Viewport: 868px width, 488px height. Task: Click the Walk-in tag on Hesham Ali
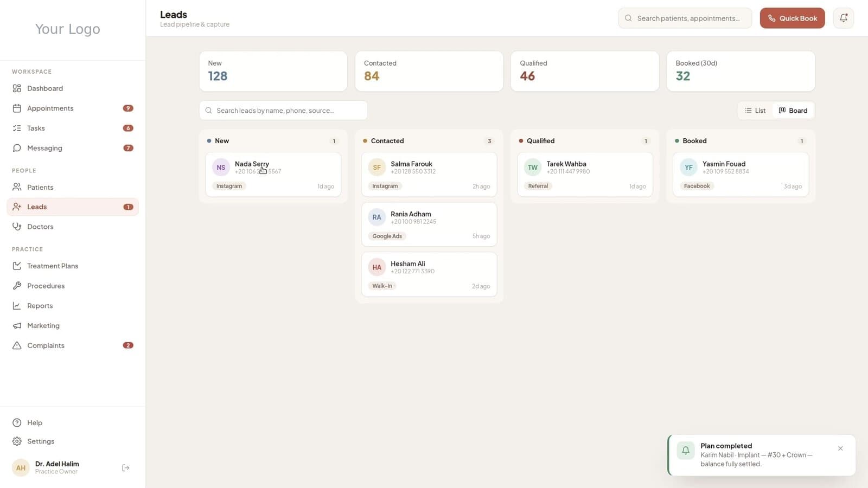click(x=382, y=286)
